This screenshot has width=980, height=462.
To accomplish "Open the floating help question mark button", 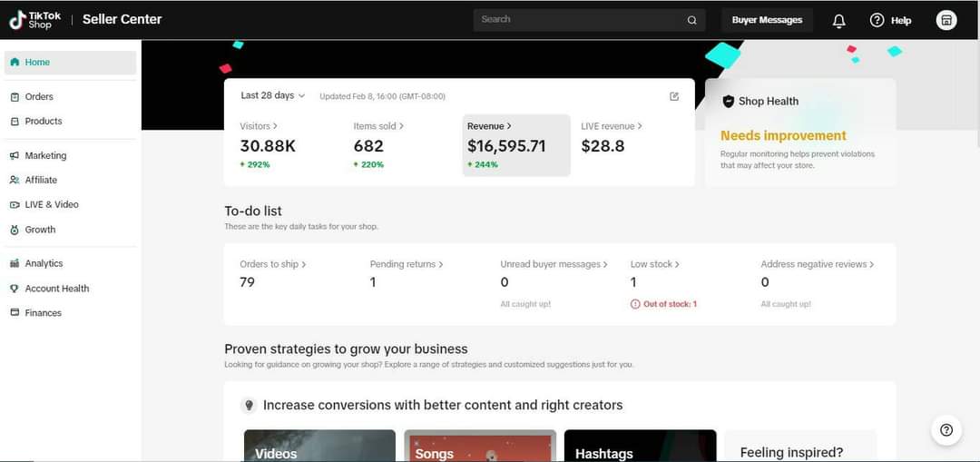I will [x=946, y=430].
